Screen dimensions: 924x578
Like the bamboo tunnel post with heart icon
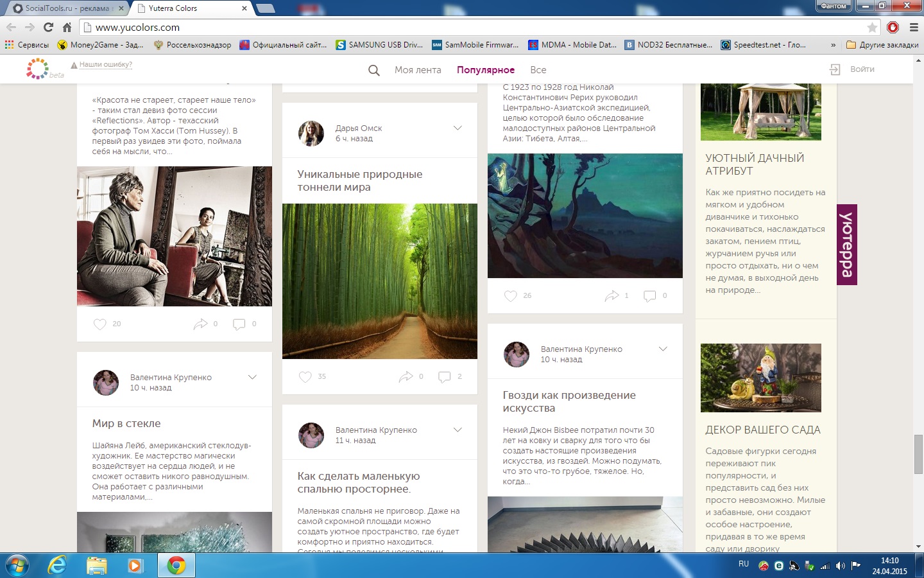coord(305,377)
